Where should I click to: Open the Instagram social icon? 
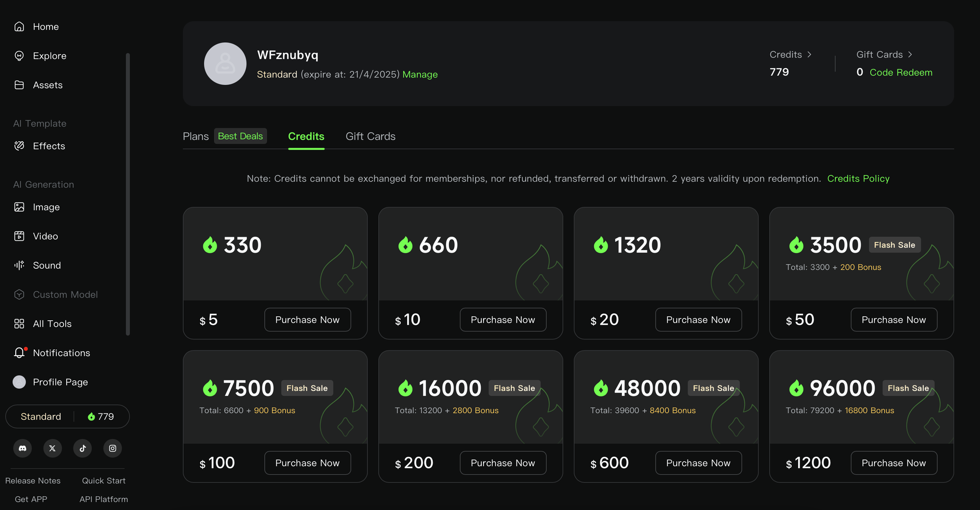[113, 448]
